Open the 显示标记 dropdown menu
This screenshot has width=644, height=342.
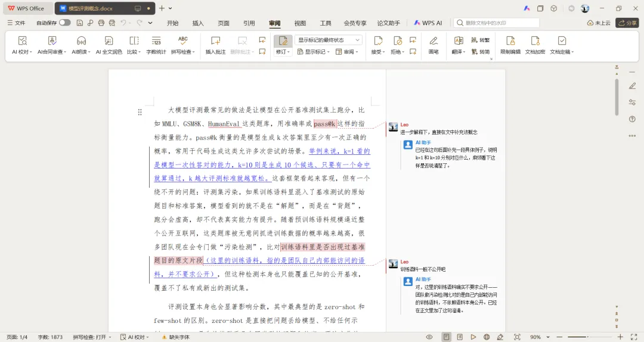click(314, 52)
